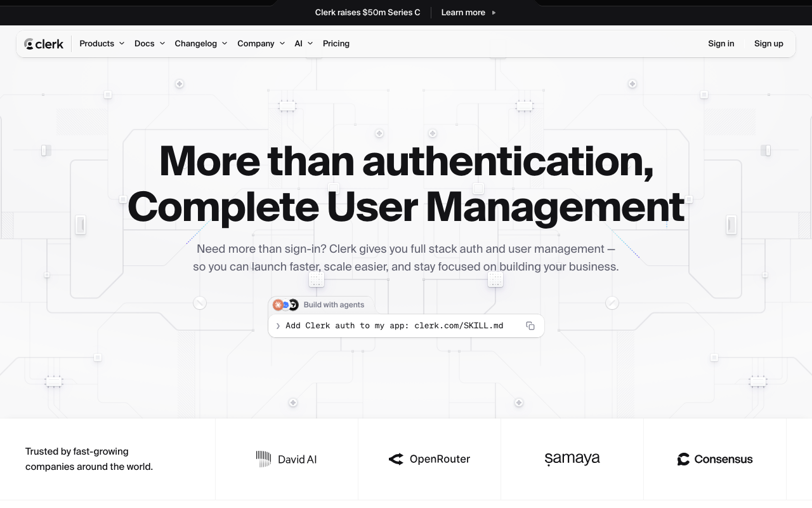This screenshot has width=812, height=508.
Task: Go to the Pricing page
Action: [x=336, y=44]
